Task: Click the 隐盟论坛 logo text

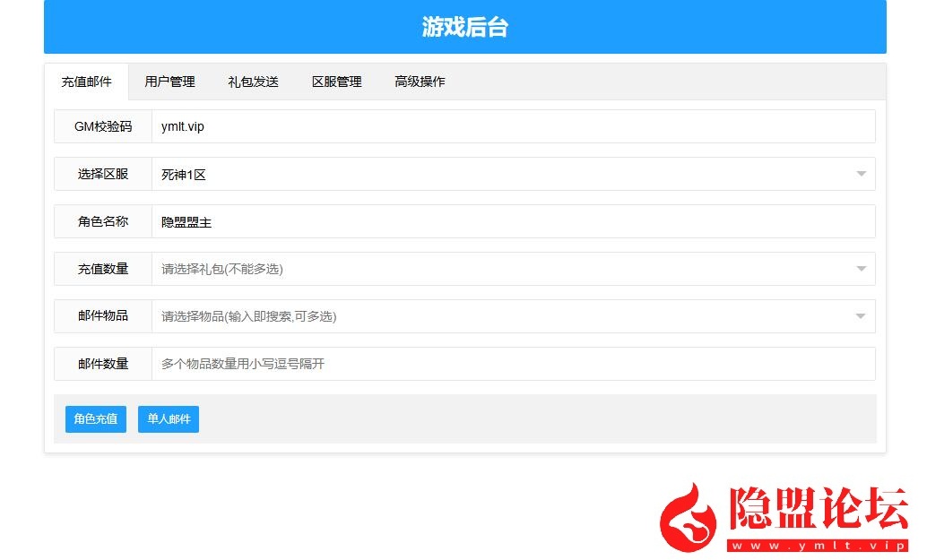Action: coord(819,508)
